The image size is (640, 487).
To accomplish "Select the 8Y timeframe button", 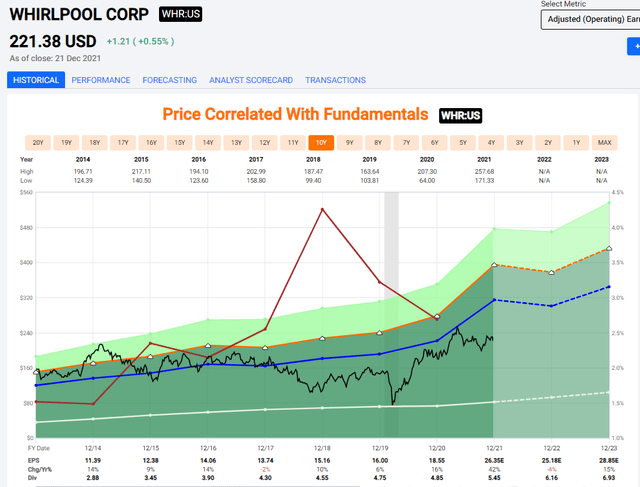I will tap(378, 142).
